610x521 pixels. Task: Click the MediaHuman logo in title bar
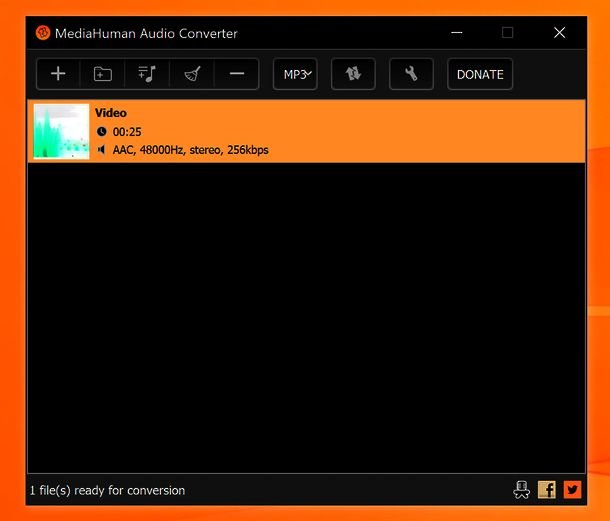(x=43, y=33)
